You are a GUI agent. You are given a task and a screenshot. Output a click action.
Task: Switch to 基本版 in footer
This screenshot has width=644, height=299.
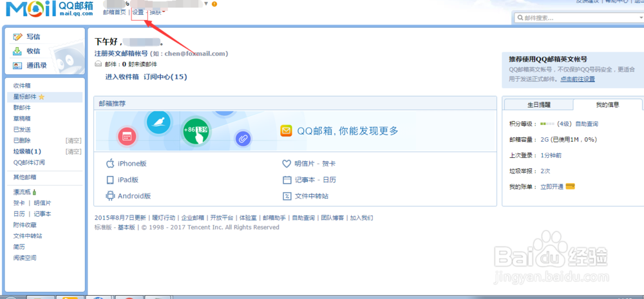pos(126,227)
